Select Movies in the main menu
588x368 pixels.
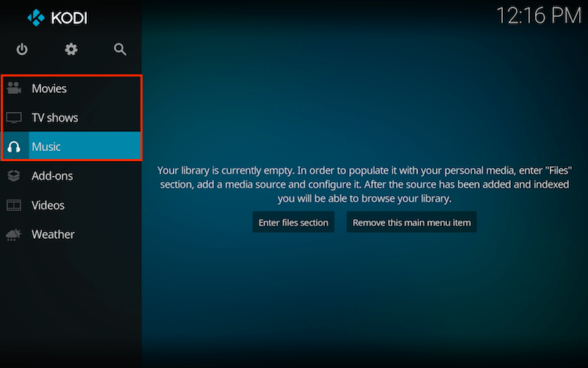point(71,88)
